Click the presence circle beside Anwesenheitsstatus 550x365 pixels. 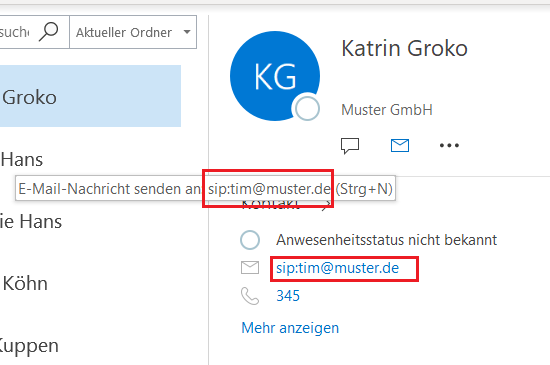pos(250,240)
